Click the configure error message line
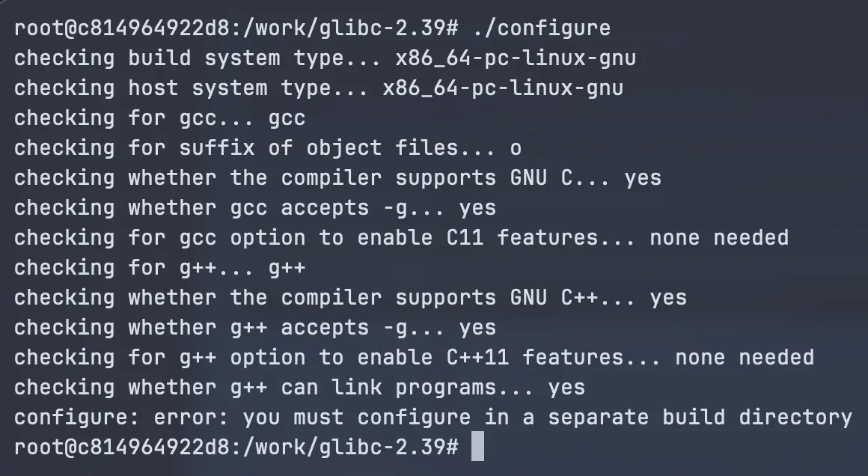This screenshot has height=476, width=868. [433, 417]
